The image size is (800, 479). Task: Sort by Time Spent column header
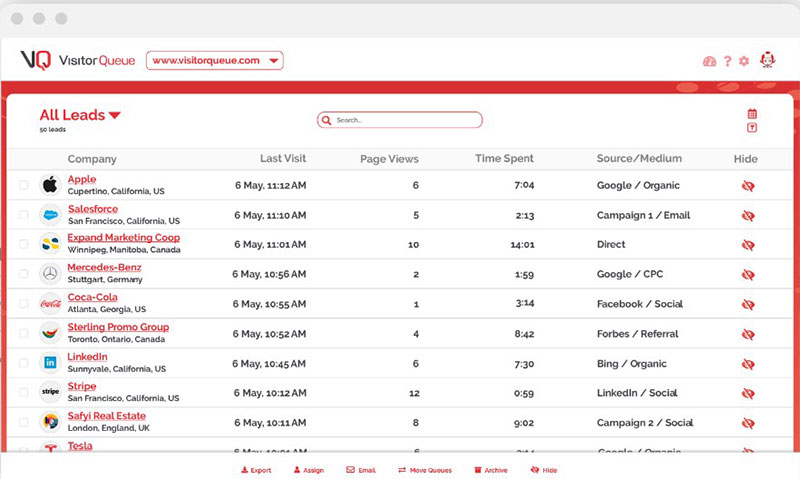(x=504, y=159)
